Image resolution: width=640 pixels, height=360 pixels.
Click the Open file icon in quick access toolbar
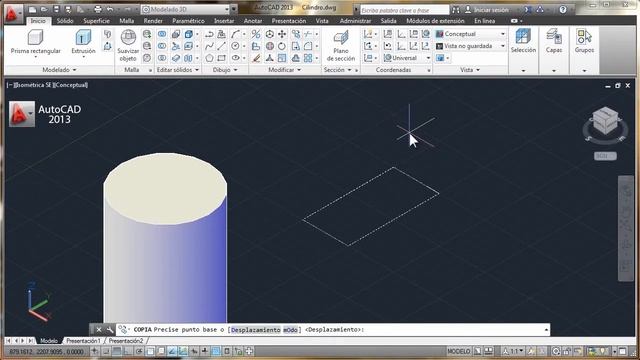pos(44,9)
